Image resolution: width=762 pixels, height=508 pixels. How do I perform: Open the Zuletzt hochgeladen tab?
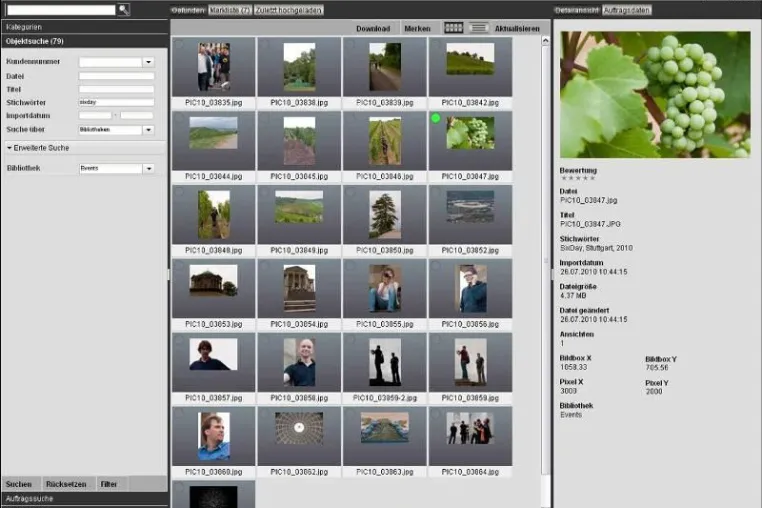pos(289,10)
